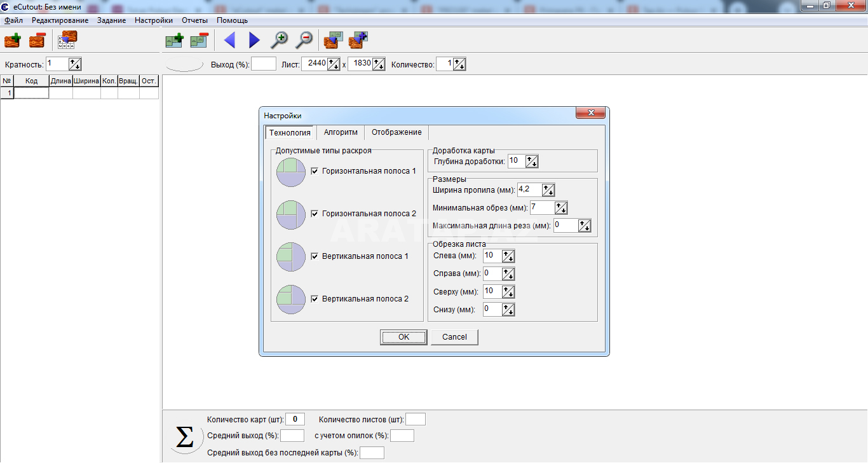Click the remove part icon with red minus
This screenshot has width=868, height=463.
pyautogui.click(x=37, y=41)
